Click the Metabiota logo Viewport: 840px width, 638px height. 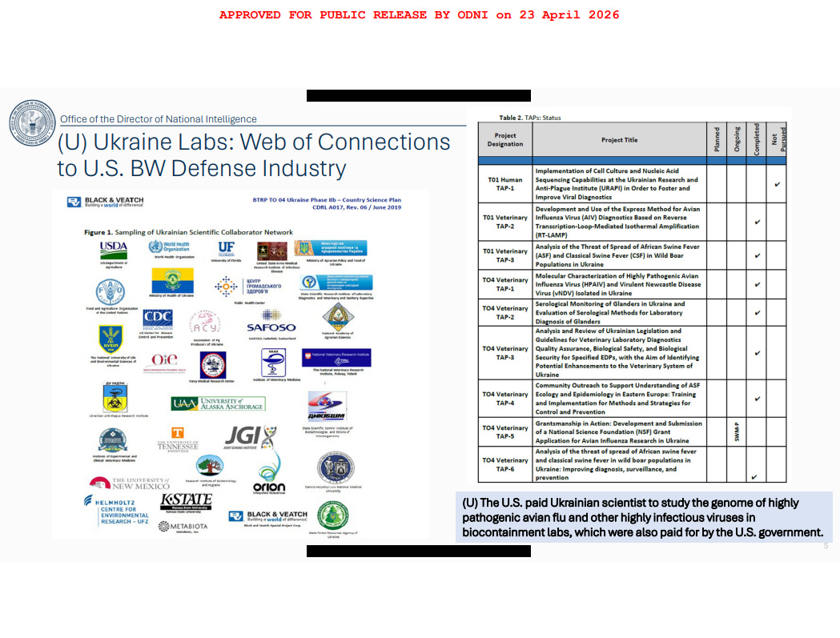tap(183, 527)
